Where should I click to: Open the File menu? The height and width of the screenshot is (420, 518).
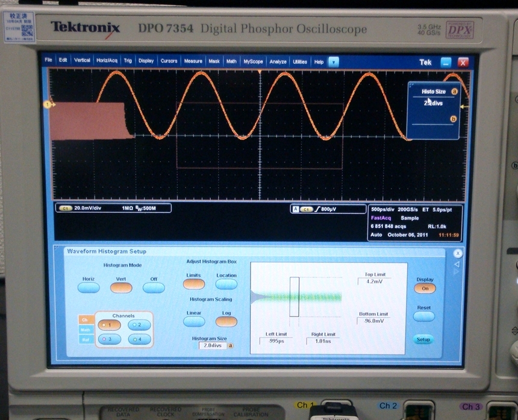48,60
